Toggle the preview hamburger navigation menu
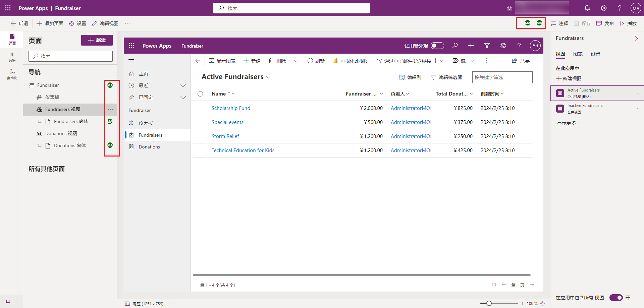The height and width of the screenshot is (308, 644). [x=131, y=61]
